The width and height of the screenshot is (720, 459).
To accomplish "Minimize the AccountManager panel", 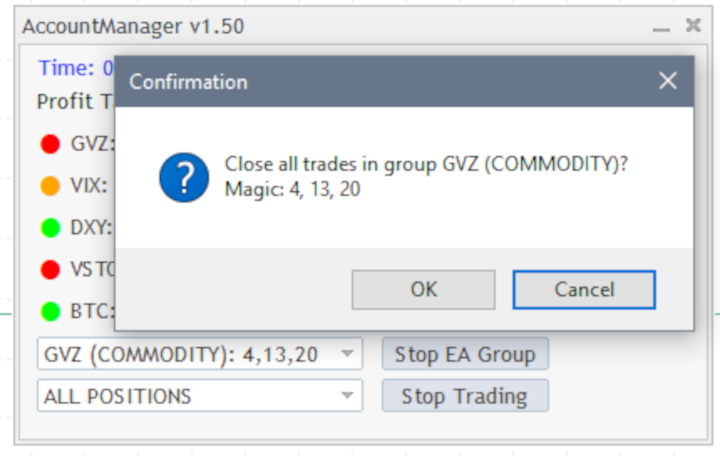I will 660,27.
